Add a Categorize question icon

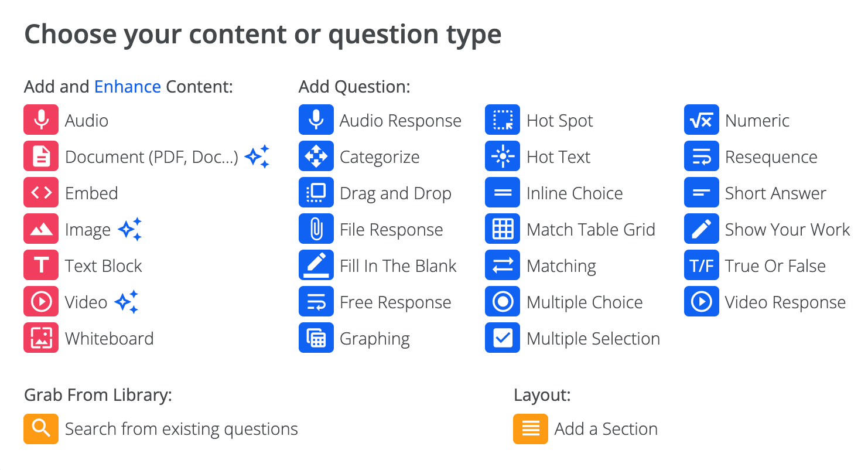[x=316, y=157]
